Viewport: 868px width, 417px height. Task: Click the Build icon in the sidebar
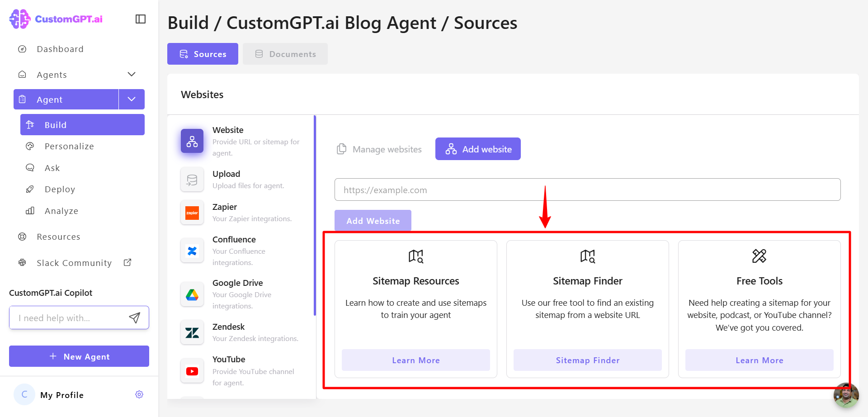point(30,124)
